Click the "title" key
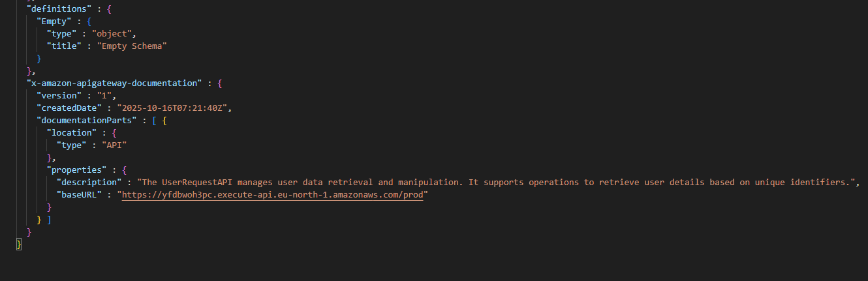Image resolution: width=868 pixels, height=281 pixels. pyautogui.click(x=64, y=46)
